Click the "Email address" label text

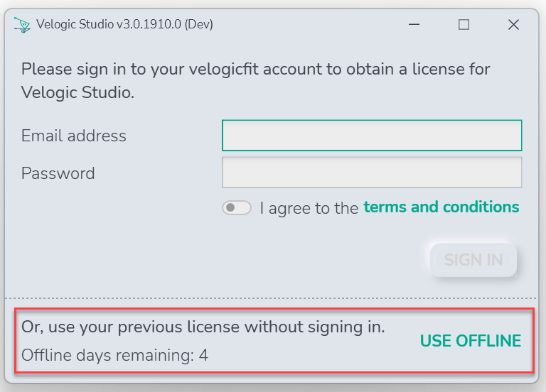74,136
